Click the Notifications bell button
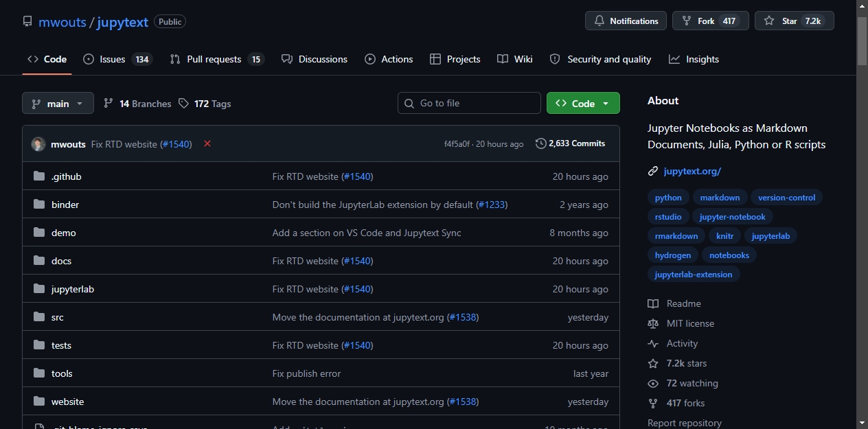 (x=626, y=21)
